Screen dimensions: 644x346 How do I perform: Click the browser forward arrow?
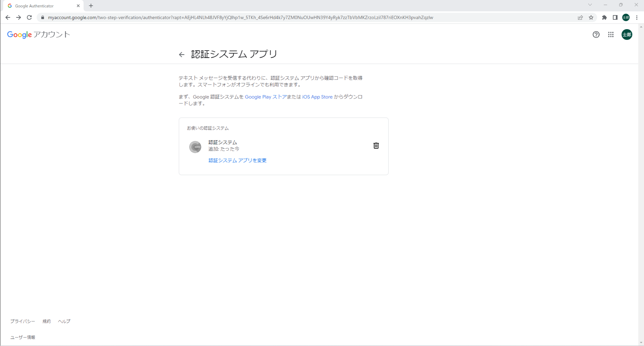click(18, 17)
